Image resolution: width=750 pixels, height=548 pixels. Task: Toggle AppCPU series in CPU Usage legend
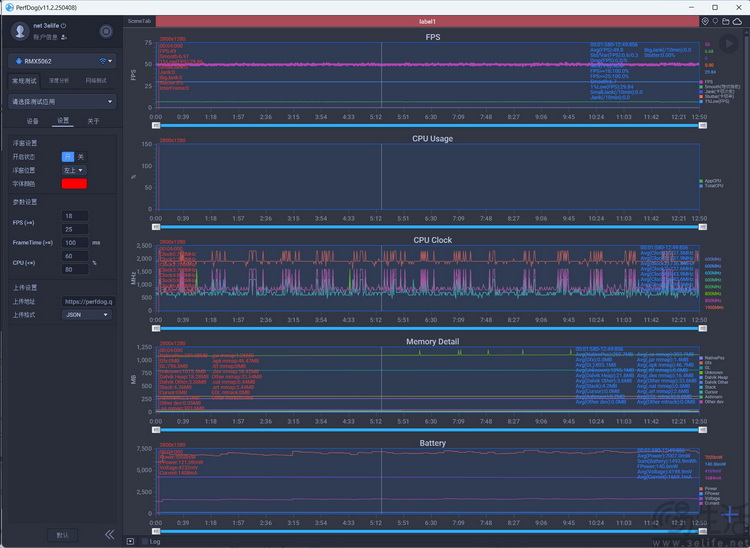tap(710, 181)
